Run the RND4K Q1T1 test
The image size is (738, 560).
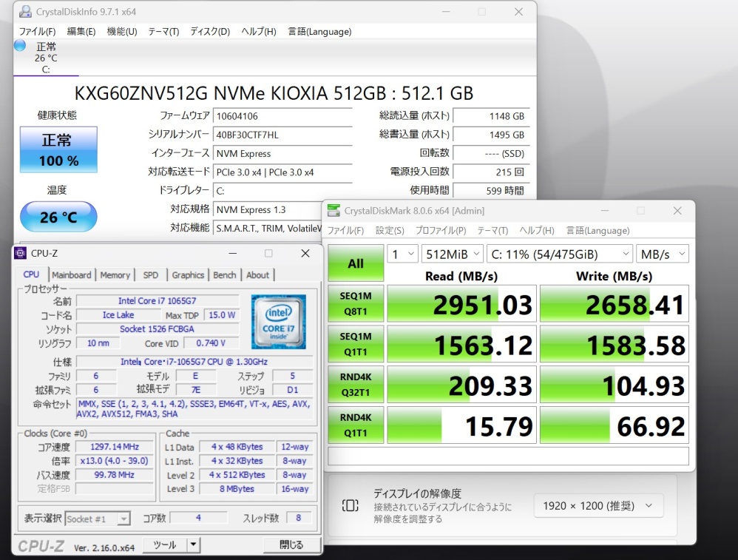(x=356, y=425)
